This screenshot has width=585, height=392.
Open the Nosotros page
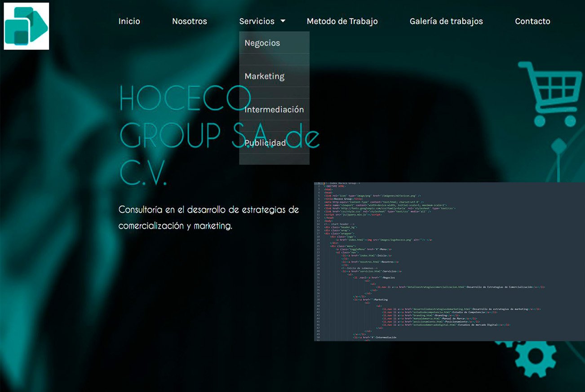pos(189,21)
